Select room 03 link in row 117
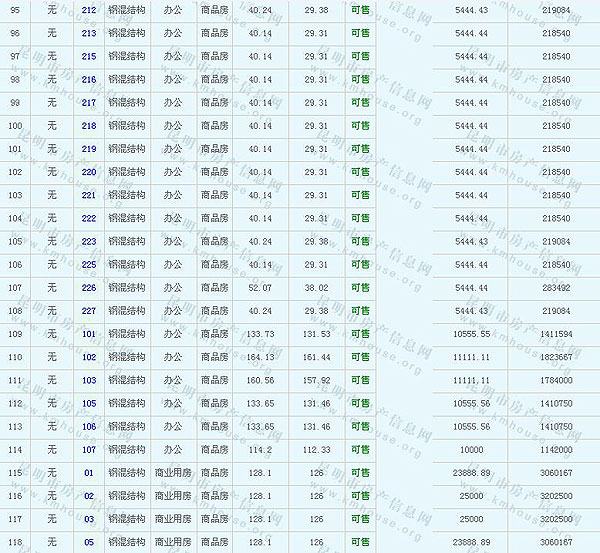 [x=89, y=519]
